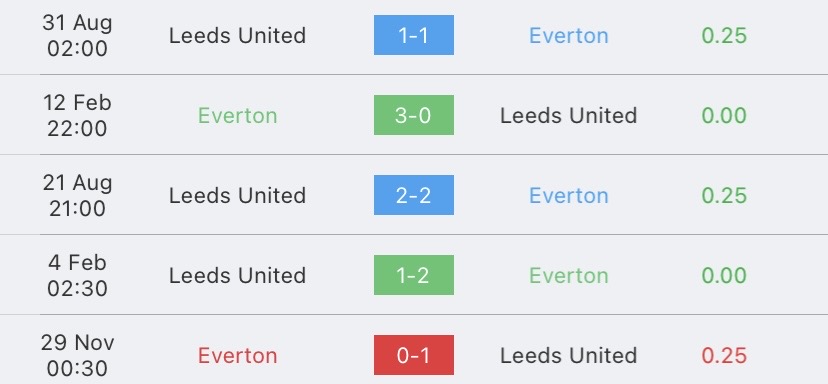Click the 31 Aug 02:00 date cell
This screenshot has height=384, width=828.
(77, 35)
